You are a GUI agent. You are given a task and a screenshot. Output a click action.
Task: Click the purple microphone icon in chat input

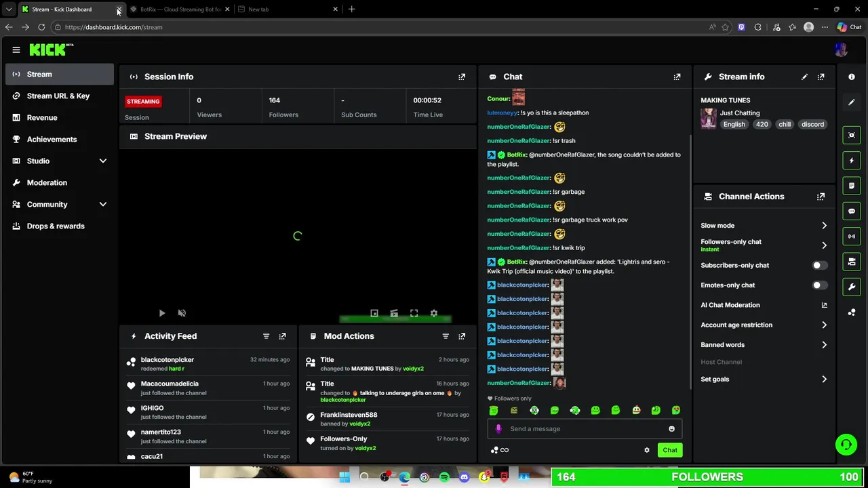click(x=498, y=428)
